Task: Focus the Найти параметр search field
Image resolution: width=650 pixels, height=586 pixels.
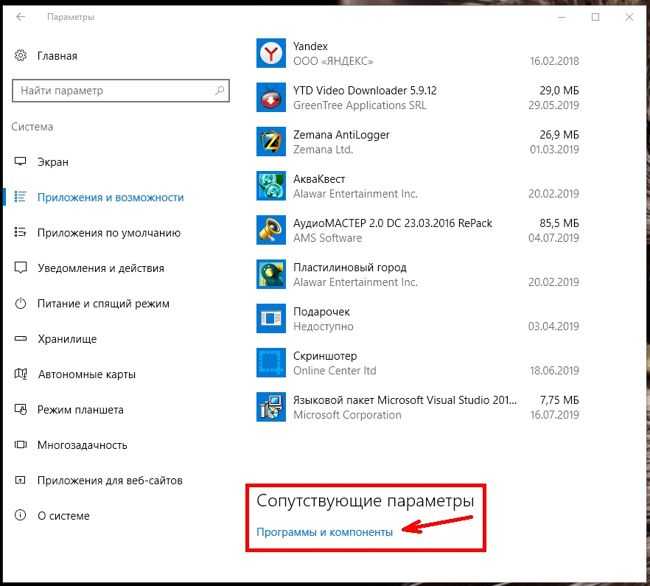Action: 121,90
